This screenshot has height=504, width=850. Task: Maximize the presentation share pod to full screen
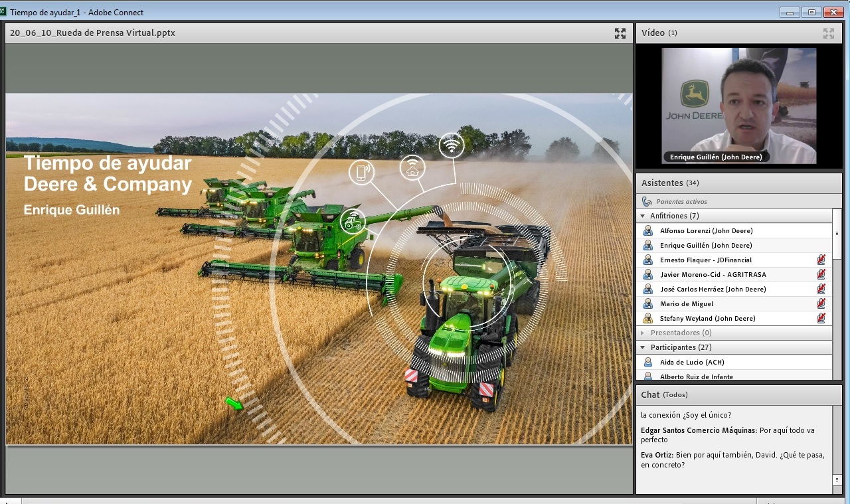pyautogui.click(x=620, y=33)
